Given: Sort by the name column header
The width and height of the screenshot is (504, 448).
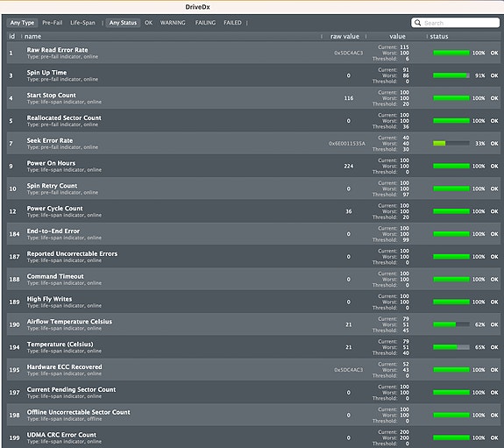Looking at the screenshot, I should pos(32,36).
